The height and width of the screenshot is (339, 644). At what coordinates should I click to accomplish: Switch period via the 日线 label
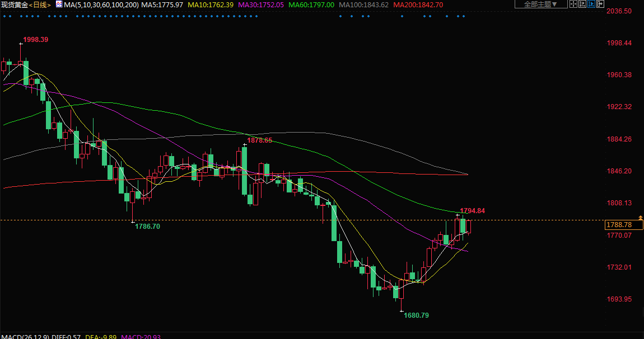[x=40, y=4]
